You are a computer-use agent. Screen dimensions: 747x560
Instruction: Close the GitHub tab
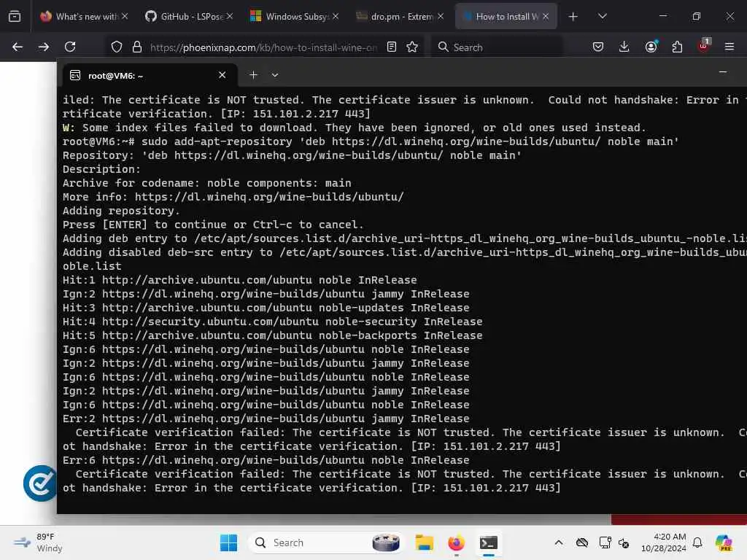[x=230, y=16]
